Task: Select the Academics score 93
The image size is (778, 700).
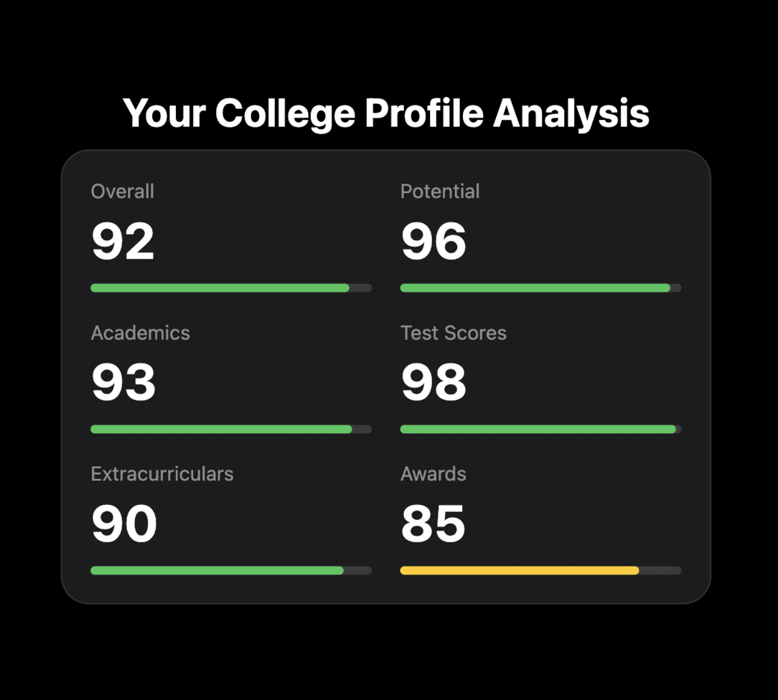Action: pos(123,382)
